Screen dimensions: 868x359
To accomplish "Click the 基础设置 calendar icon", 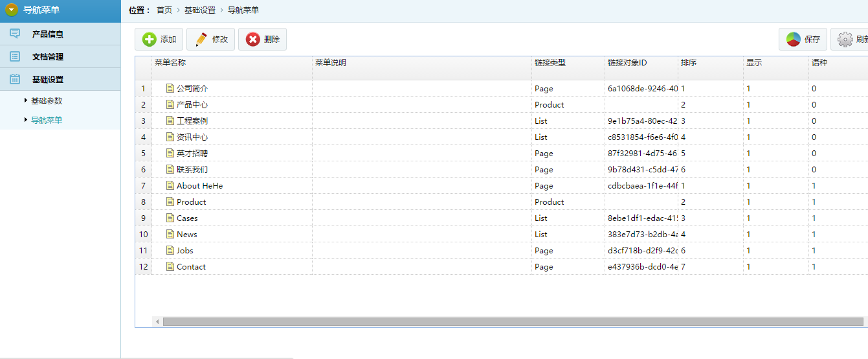I will pyautogui.click(x=15, y=79).
